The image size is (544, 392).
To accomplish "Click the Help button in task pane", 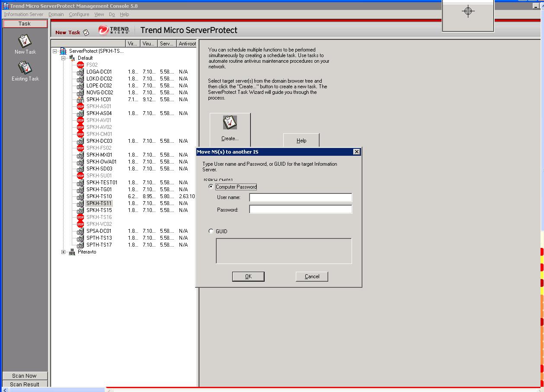I will coord(301,140).
